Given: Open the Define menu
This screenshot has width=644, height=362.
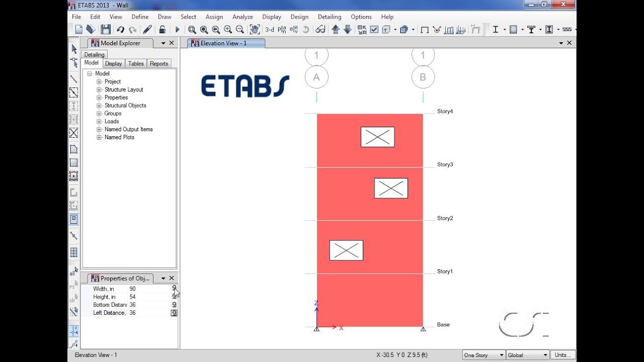Looking at the screenshot, I should [x=140, y=17].
